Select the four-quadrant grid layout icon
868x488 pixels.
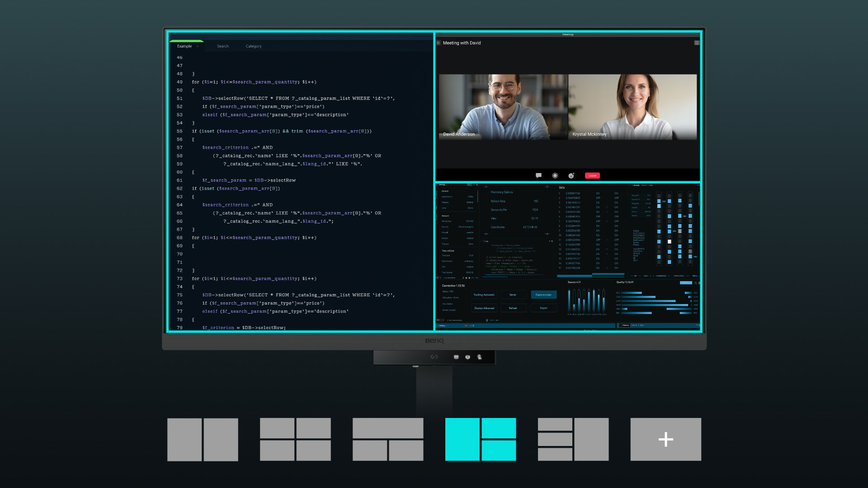[x=295, y=439]
